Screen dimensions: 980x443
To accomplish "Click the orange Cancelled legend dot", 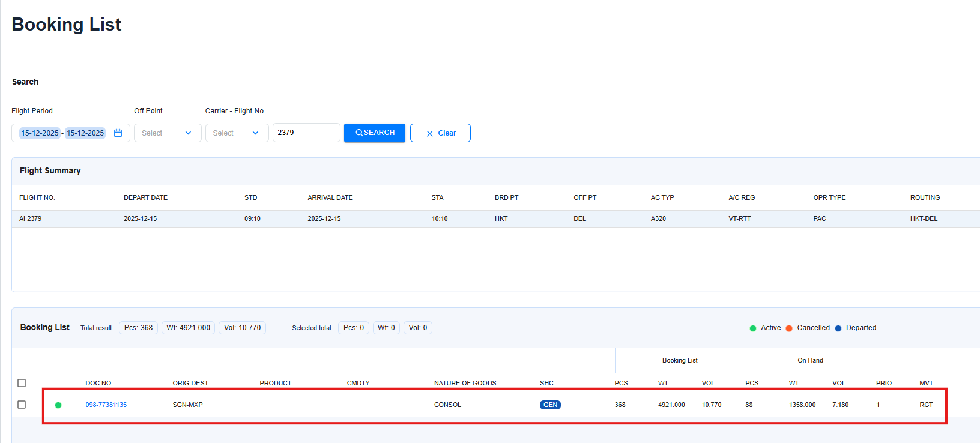I will point(789,328).
